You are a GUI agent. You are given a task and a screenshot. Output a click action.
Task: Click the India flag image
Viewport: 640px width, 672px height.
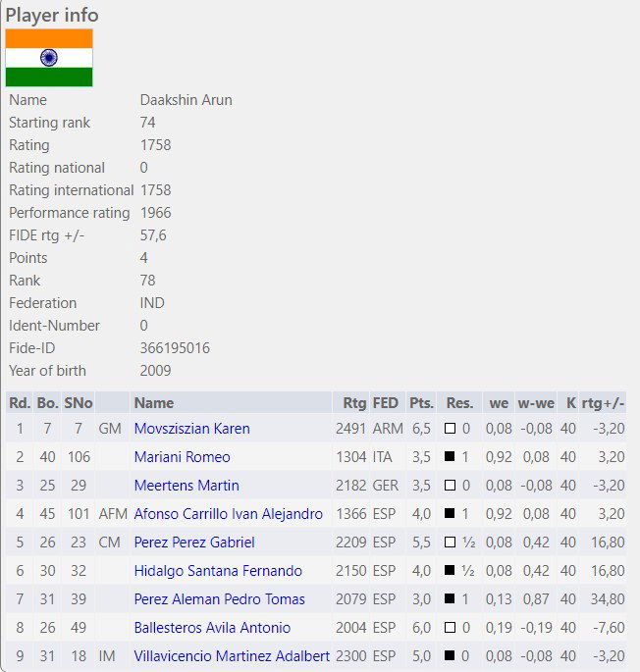[49, 57]
